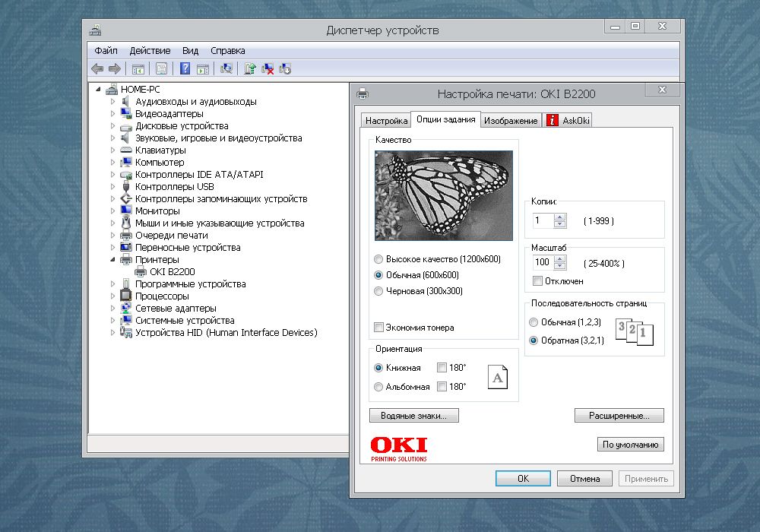The image size is (760, 532).
Task: Enable the Экономия тонера checkbox
Action: click(x=379, y=328)
